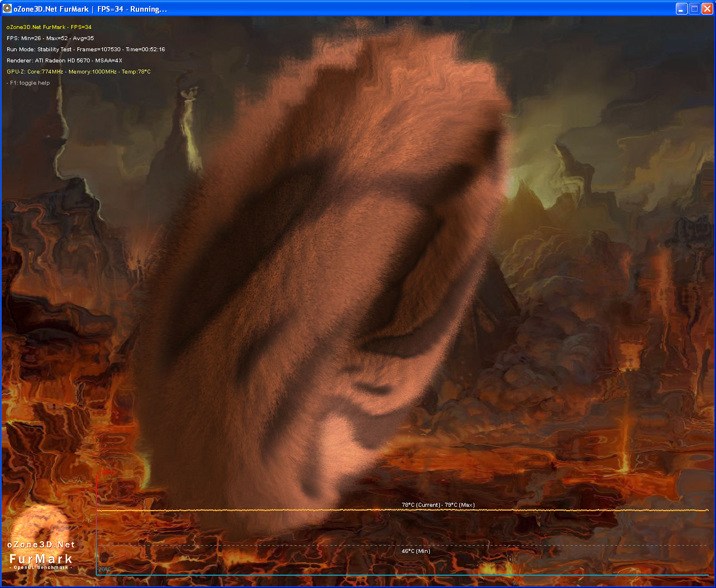Screen dimensions: 716x588
Task: Click the title text "oZone3D.Net FurMark | FPS=34 - Running..."
Action: coord(90,9)
